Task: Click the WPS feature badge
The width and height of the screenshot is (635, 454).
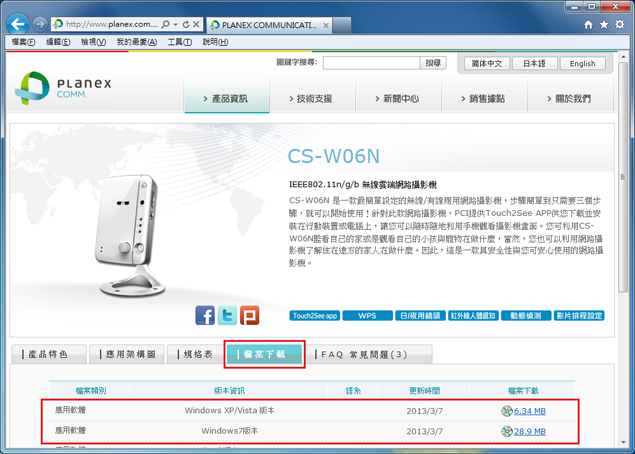Action: (x=367, y=315)
